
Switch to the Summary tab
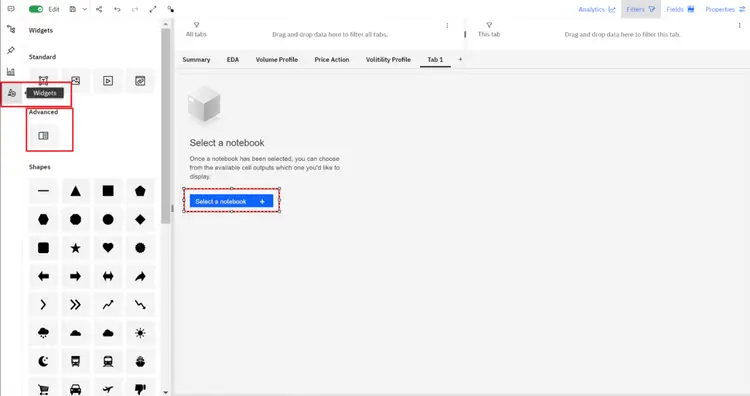(196, 60)
